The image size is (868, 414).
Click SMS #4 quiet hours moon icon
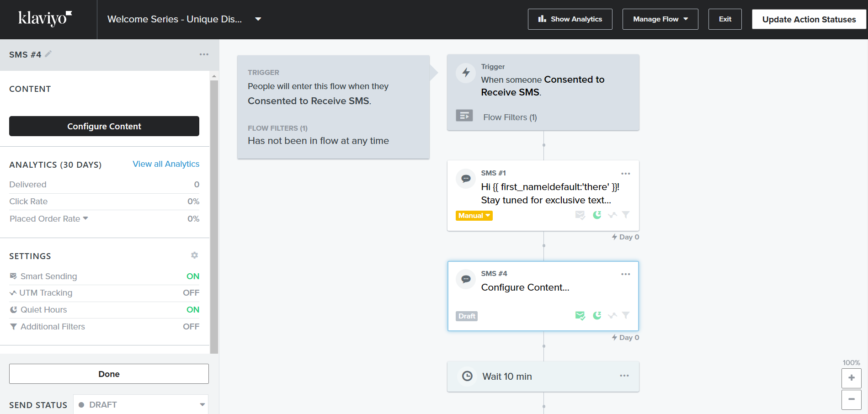pyautogui.click(x=597, y=315)
